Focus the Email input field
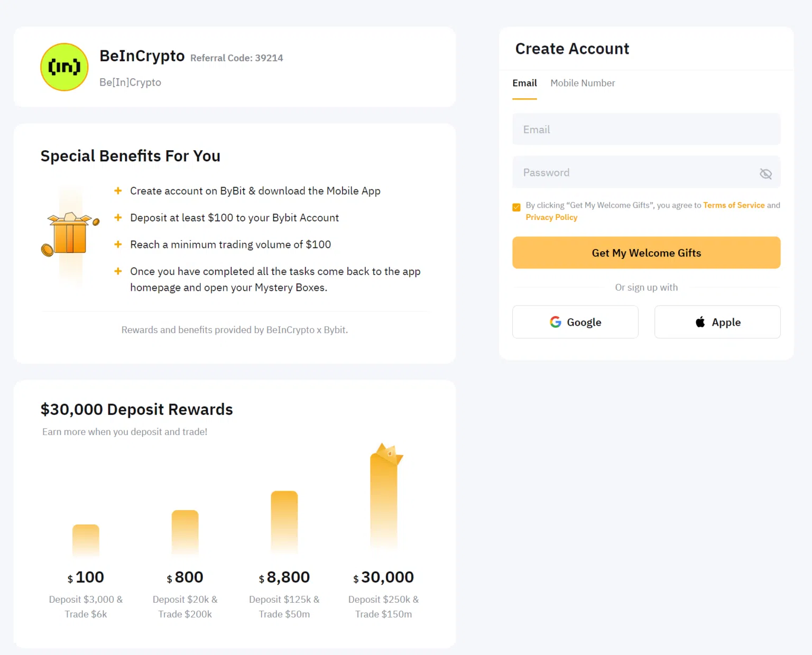 pyautogui.click(x=646, y=129)
